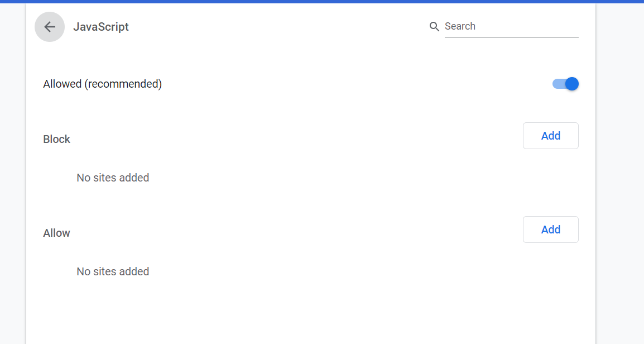Click "No sites added" under Block
644x344 pixels.
113,178
